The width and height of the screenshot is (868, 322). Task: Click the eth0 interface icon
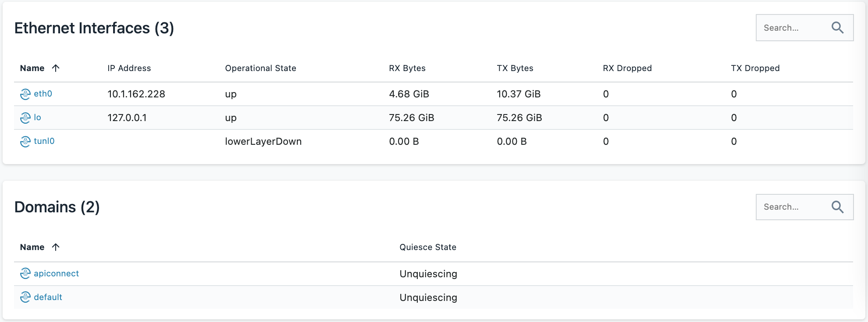tap(25, 94)
